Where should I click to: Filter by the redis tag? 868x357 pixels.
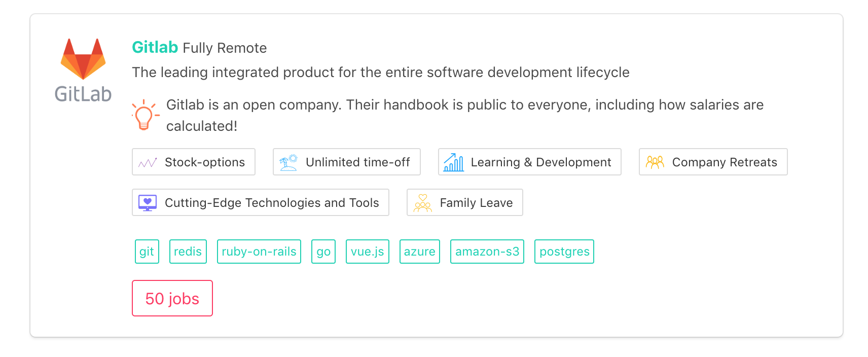(x=188, y=252)
